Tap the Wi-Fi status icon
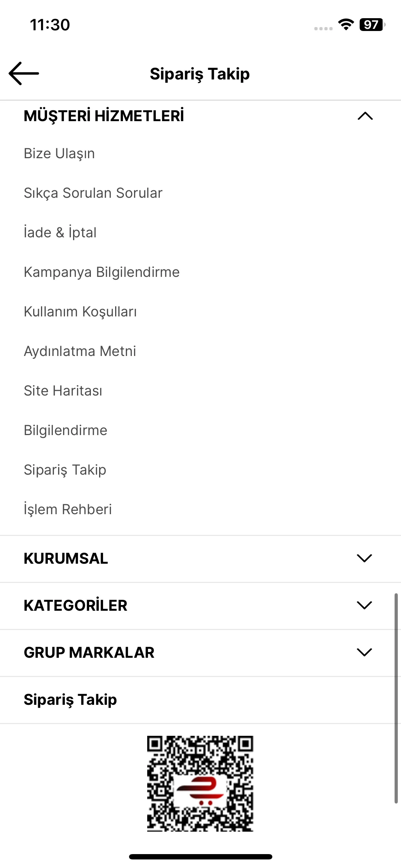 tap(346, 24)
